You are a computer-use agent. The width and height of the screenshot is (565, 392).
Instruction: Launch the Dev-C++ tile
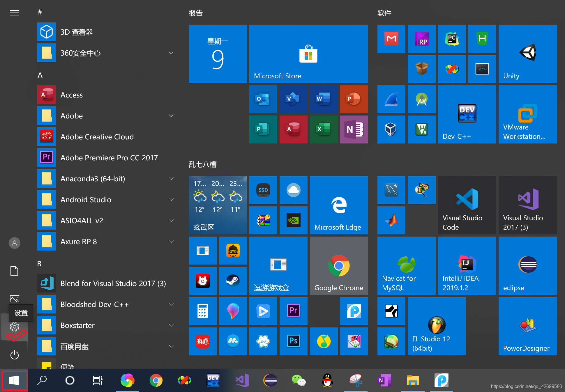[467, 114]
